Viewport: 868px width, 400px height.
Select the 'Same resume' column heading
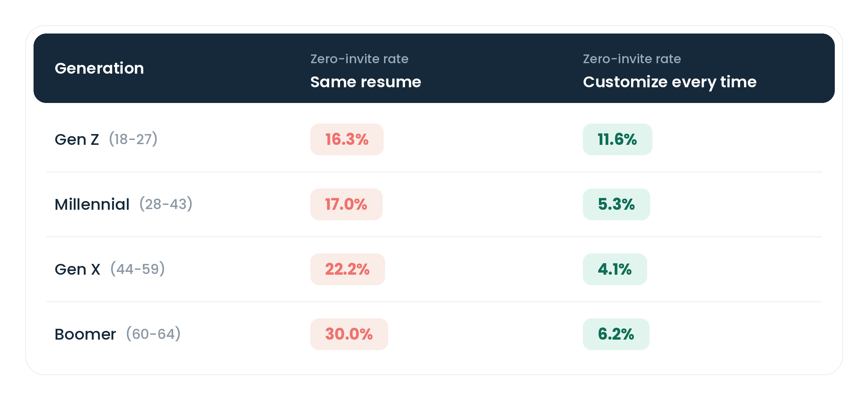point(366,82)
